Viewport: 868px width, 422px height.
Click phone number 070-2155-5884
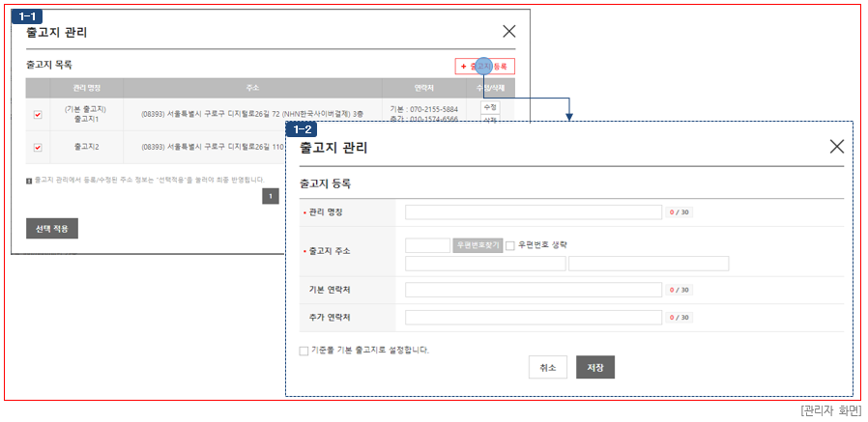click(x=432, y=109)
